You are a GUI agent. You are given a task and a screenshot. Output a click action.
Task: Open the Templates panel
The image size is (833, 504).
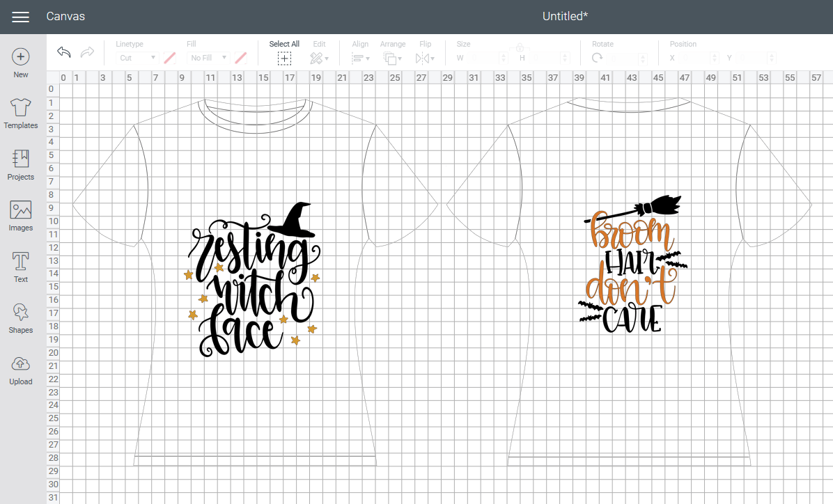coord(21,113)
